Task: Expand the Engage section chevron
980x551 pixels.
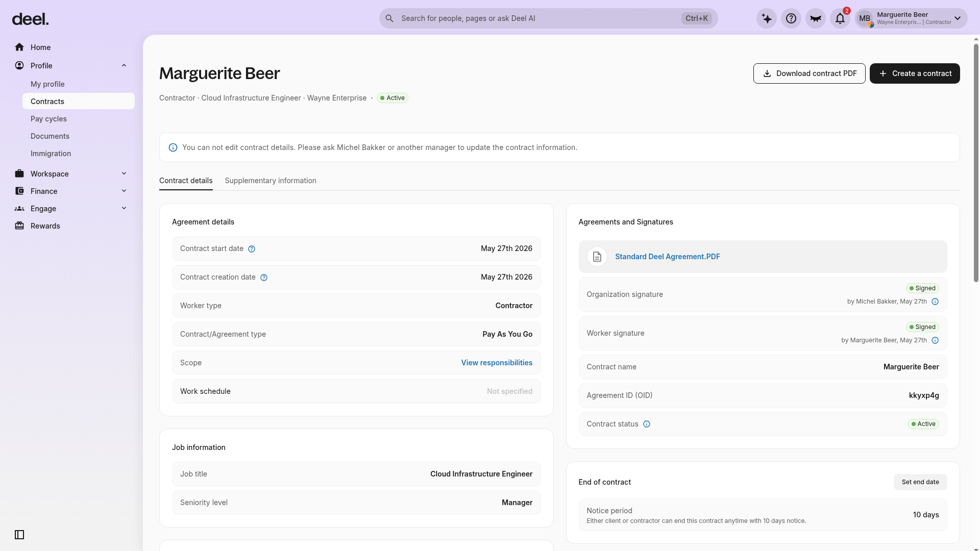Action: (x=124, y=209)
